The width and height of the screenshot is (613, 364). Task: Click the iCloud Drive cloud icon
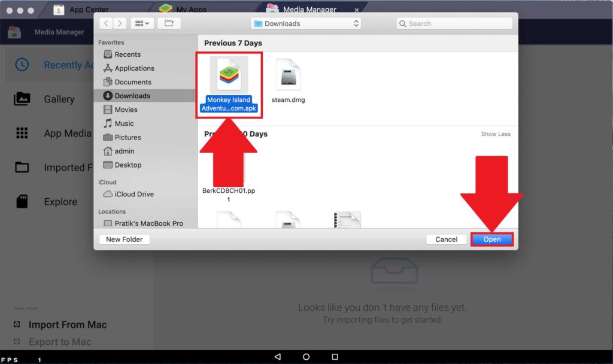pos(108,194)
